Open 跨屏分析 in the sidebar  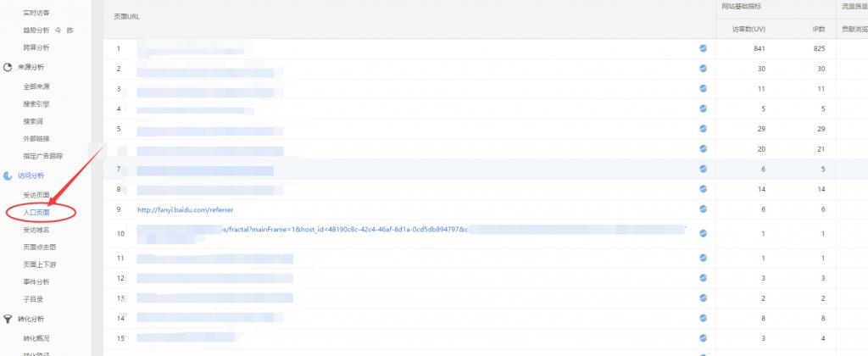coord(36,48)
